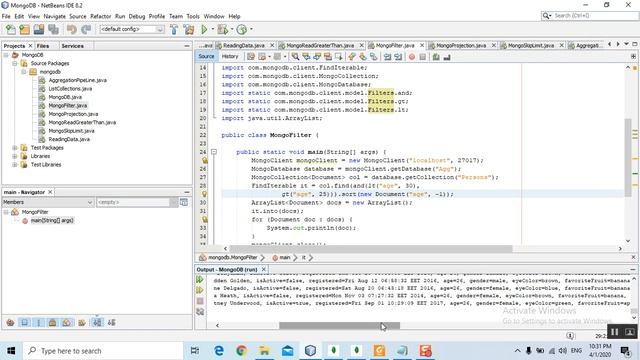Open Microsoft Edge from the taskbar
The height and width of the screenshot is (360, 640).
[x=219, y=351]
